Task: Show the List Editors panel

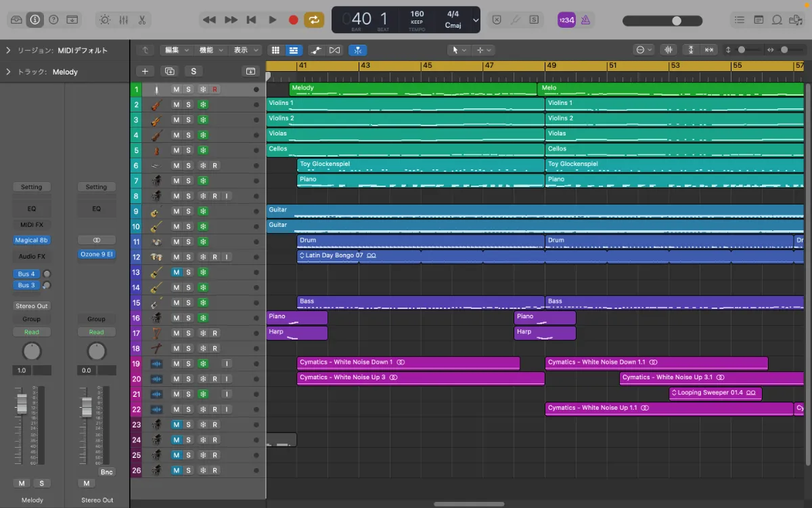Action: coord(740,20)
